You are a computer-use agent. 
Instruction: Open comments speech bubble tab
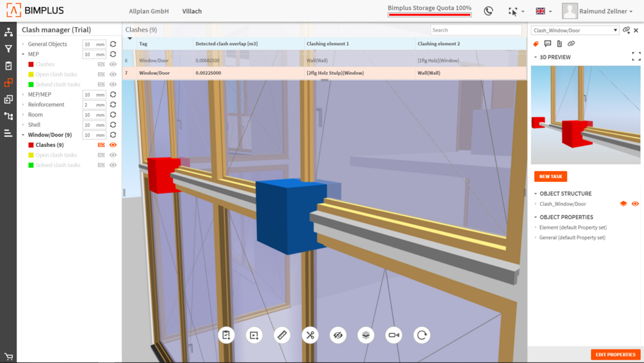click(547, 44)
